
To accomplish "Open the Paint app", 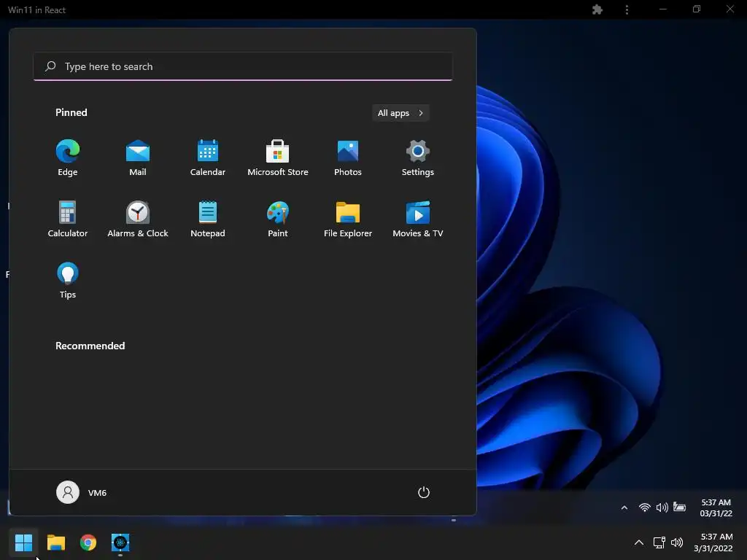I will tap(278, 219).
